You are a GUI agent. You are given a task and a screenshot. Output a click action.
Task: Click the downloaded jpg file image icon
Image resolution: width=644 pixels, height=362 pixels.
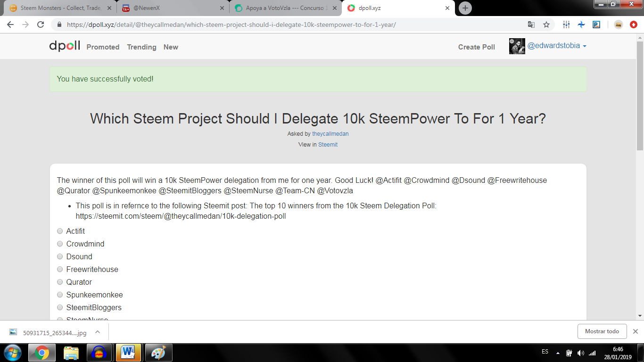[13, 332]
